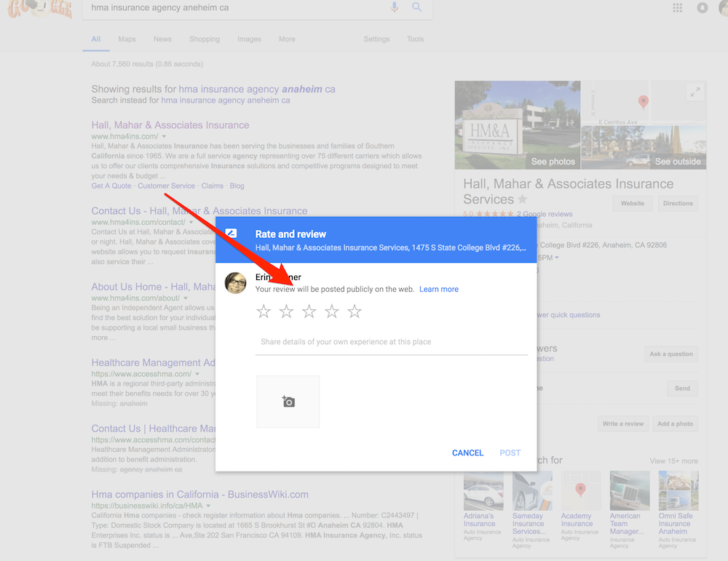Open the Get A Quote sitelink
This screenshot has height=561, width=728.
111,186
